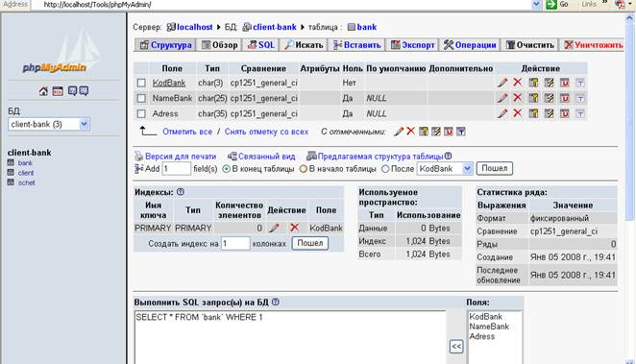Open the Операции tab
This screenshot has width=636, height=364.
470,45
